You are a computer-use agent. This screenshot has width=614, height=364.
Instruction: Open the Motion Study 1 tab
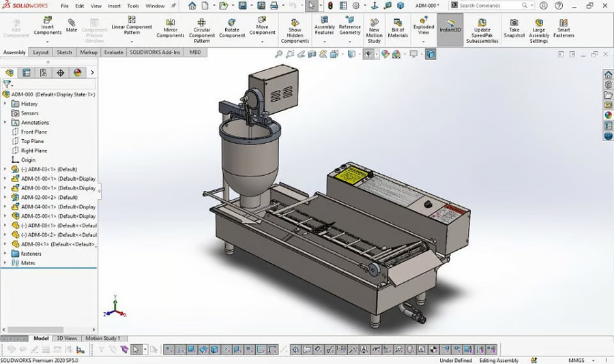pyautogui.click(x=102, y=338)
